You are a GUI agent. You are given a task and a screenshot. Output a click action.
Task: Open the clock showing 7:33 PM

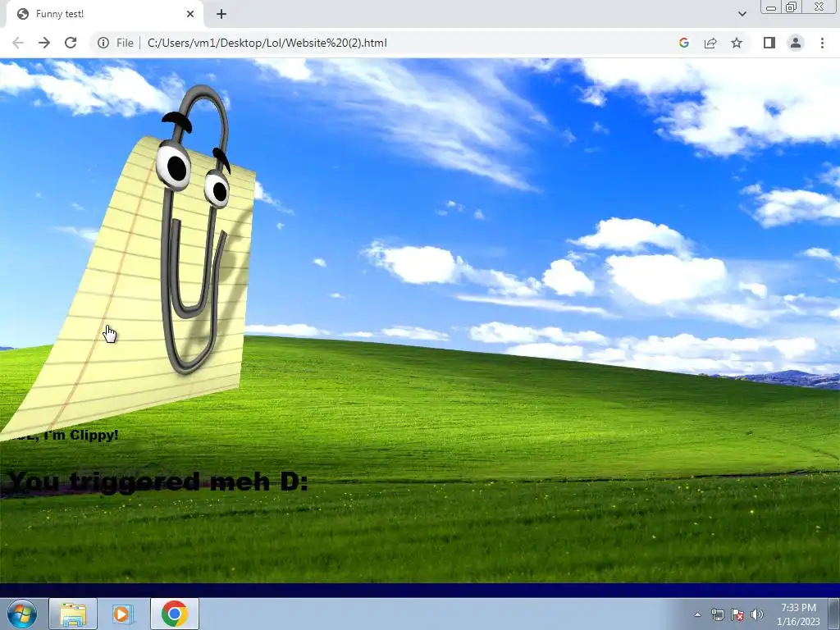tap(798, 614)
